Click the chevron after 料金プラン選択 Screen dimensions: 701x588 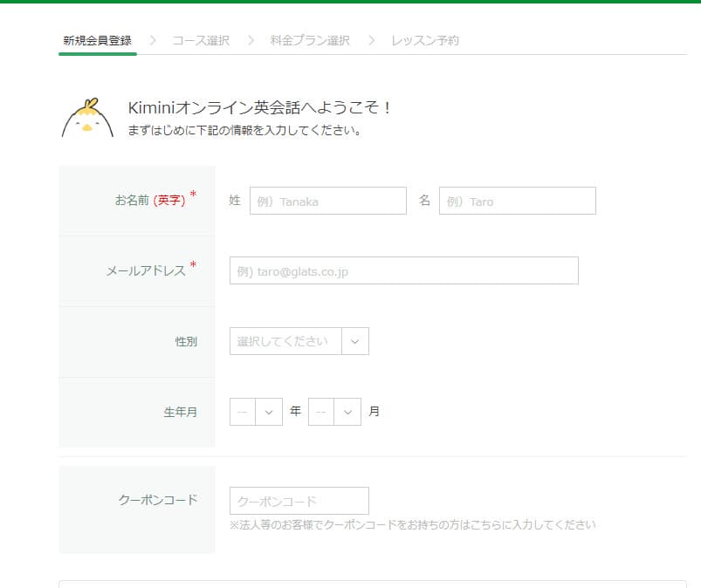(371, 41)
